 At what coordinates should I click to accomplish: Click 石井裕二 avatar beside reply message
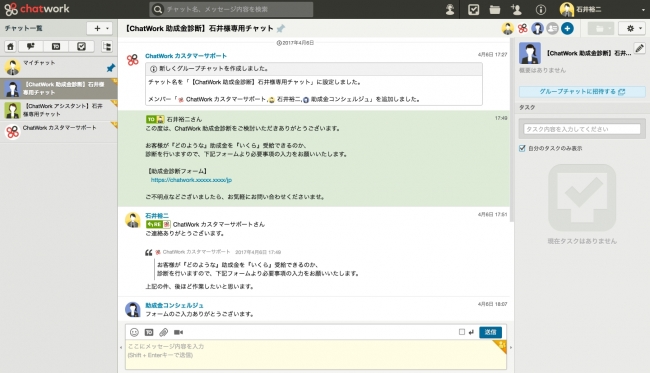tap(133, 220)
